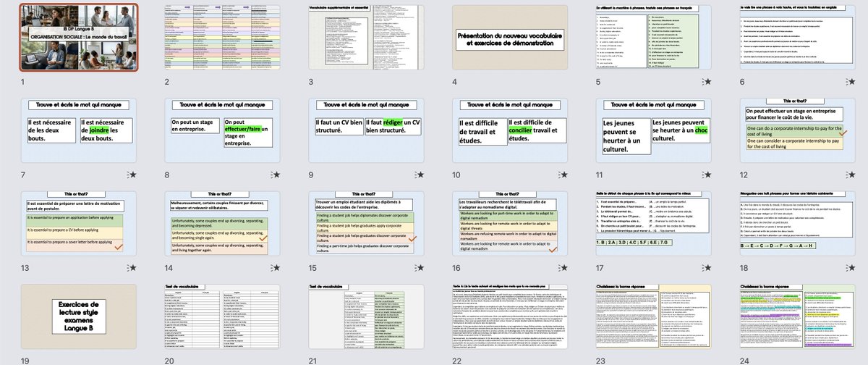The image size is (868, 365).
Task: Click the animation star icon under slide 12
Action: click(x=853, y=175)
